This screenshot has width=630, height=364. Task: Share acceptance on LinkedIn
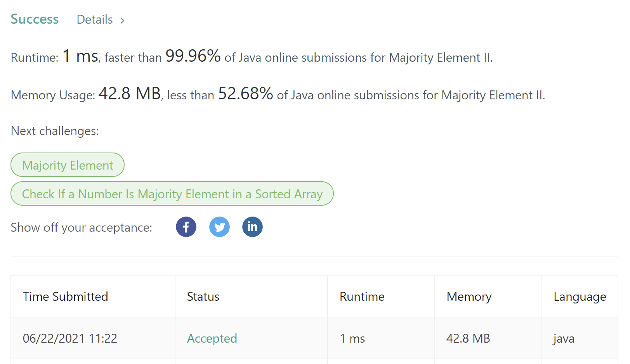[x=252, y=227]
